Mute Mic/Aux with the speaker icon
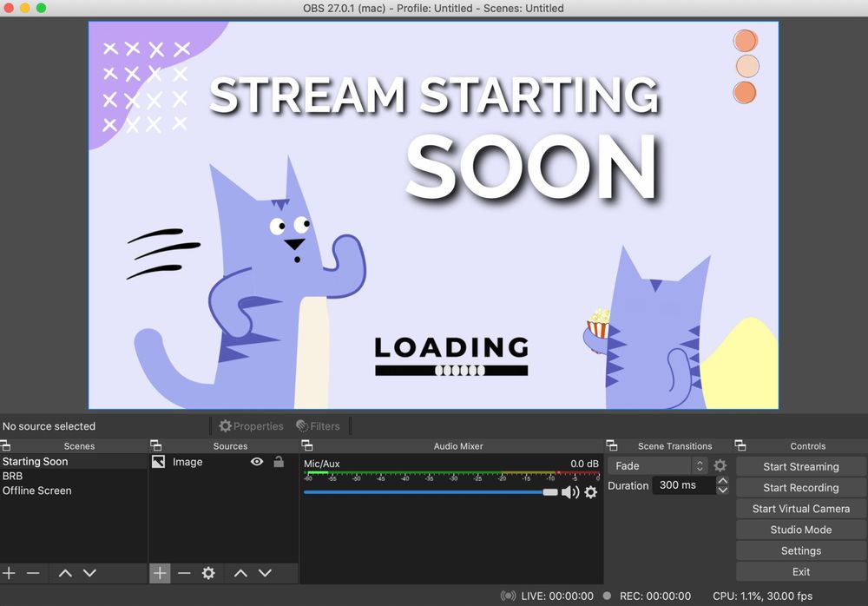This screenshot has height=606, width=868. click(571, 492)
